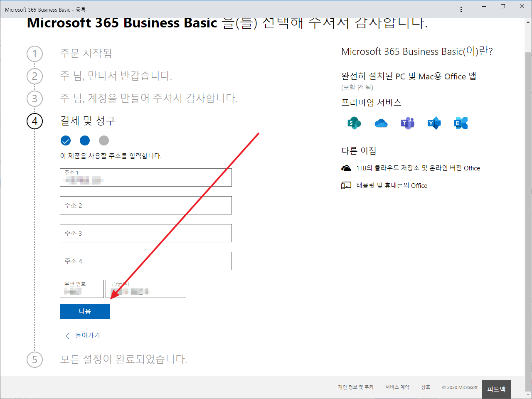Click the step 1 circle 주문 시작됨
532x399 pixels.
(x=34, y=54)
